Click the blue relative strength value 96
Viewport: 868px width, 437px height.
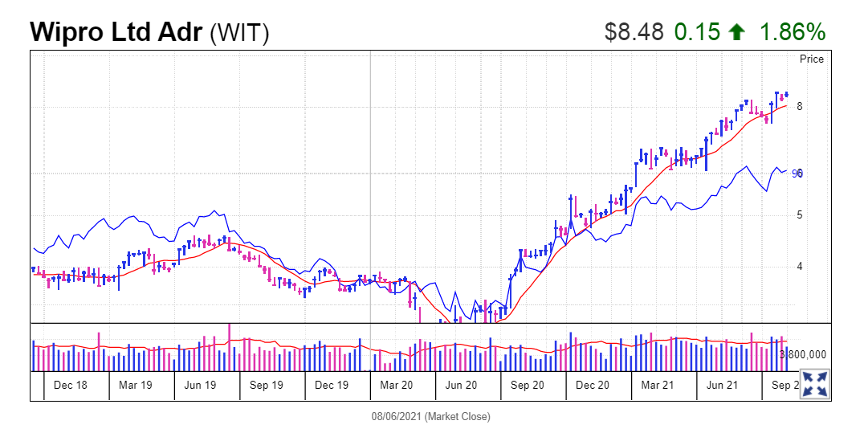(x=797, y=174)
